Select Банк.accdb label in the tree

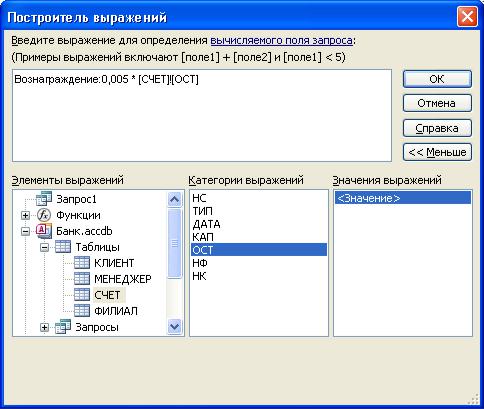(84, 231)
